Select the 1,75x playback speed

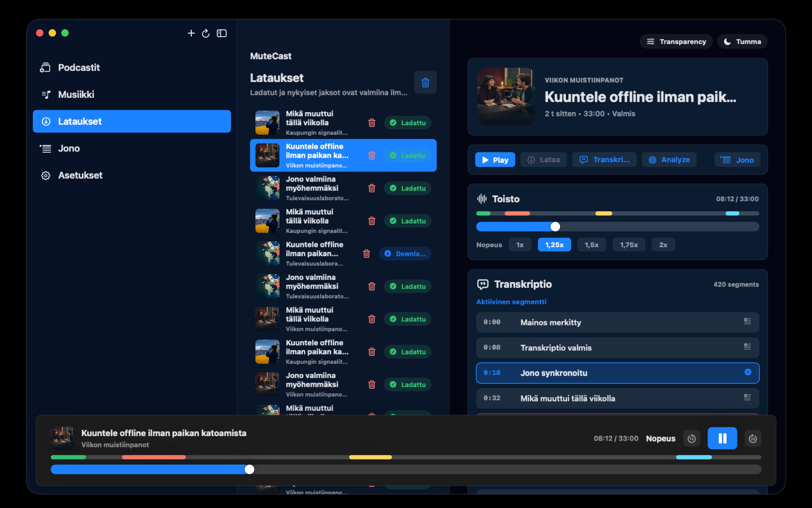pyautogui.click(x=629, y=245)
